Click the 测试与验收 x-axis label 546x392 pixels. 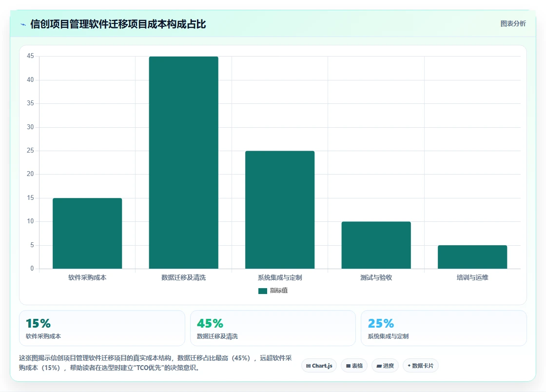pyautogui.click(x=376, y=277)
